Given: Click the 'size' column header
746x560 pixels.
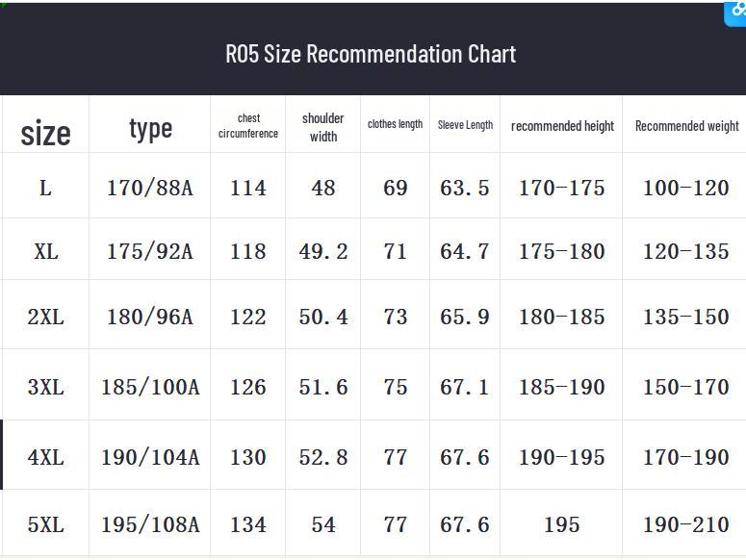Looking at the screenshot, I should pyautogui.click(x=45, y=133).
